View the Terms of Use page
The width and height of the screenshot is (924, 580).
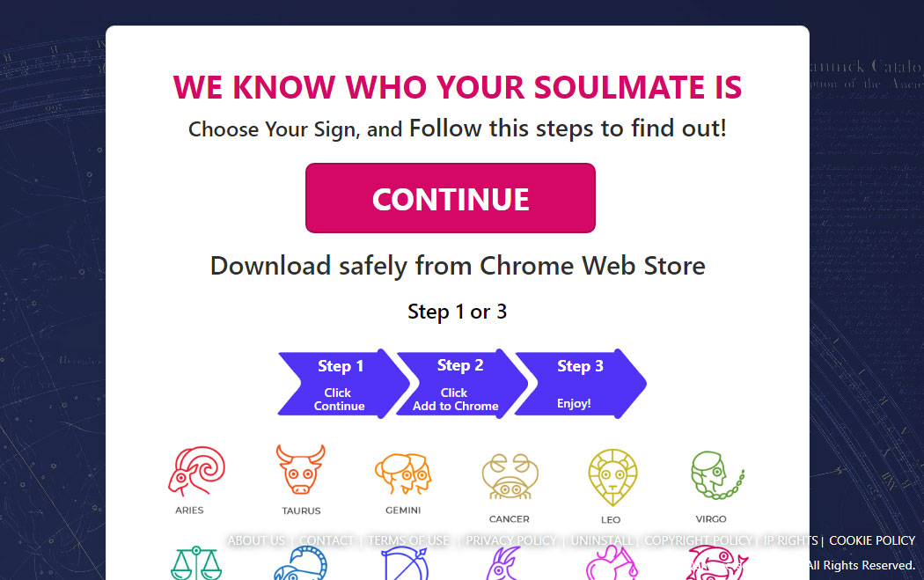pyautogui.click(x=408, y=540)
